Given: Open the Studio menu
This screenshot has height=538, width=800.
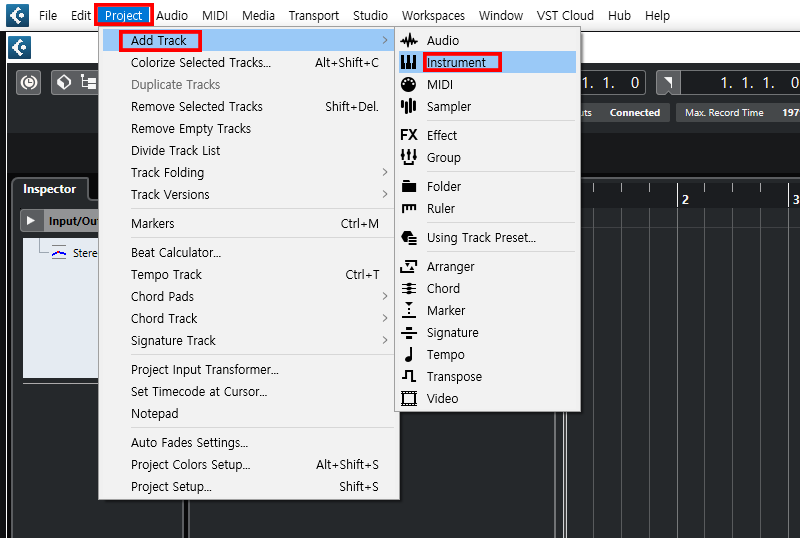Looking at the screenshot, I should pyautogui.click(x=370, y=16).
